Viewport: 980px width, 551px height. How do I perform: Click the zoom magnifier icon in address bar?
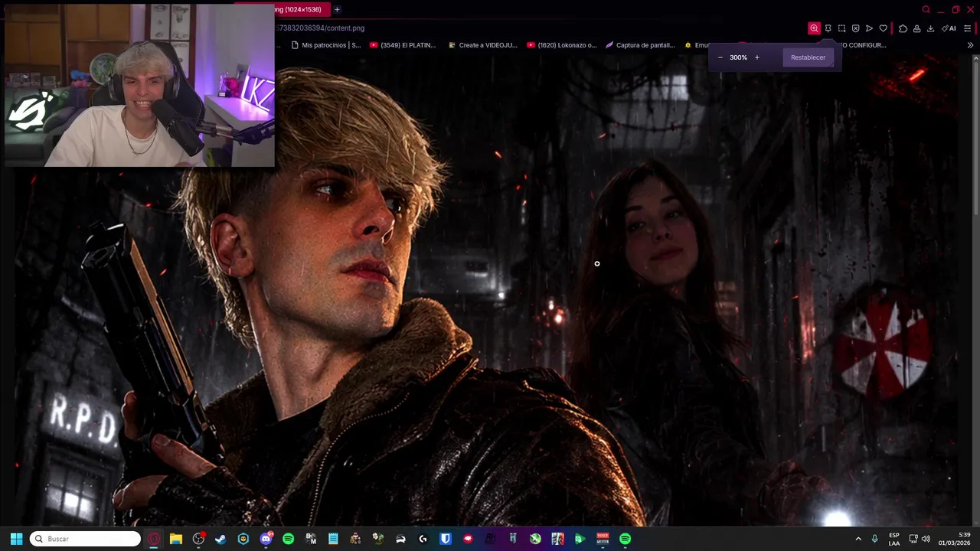(814, 28)
